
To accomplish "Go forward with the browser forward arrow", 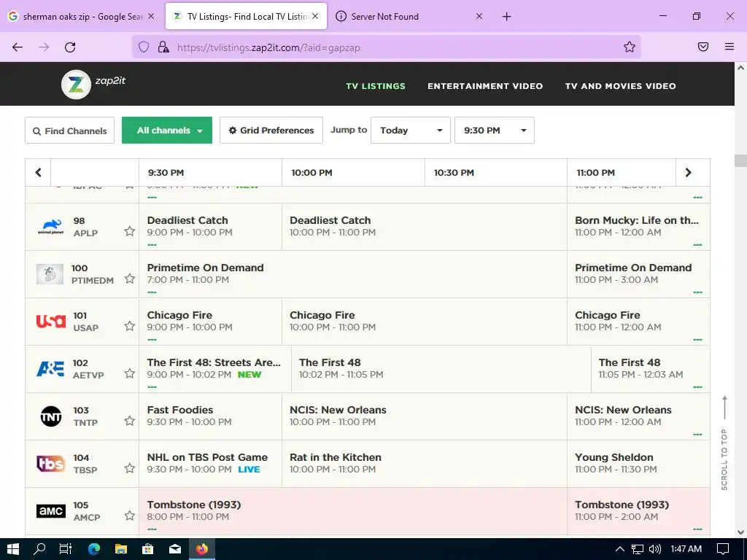I will click(44, 47).
